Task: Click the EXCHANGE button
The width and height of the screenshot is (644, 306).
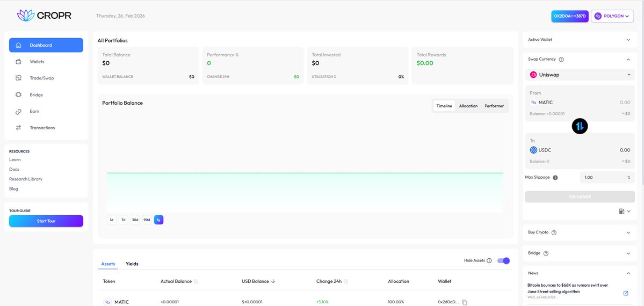Action: pyautogui.click(x=580, y=196)
